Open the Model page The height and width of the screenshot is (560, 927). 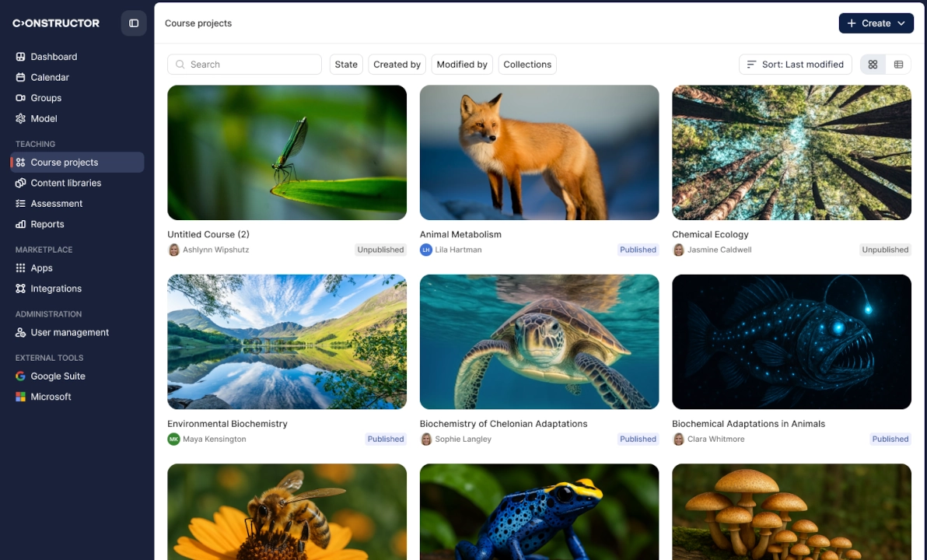click(x=44, y=119)
